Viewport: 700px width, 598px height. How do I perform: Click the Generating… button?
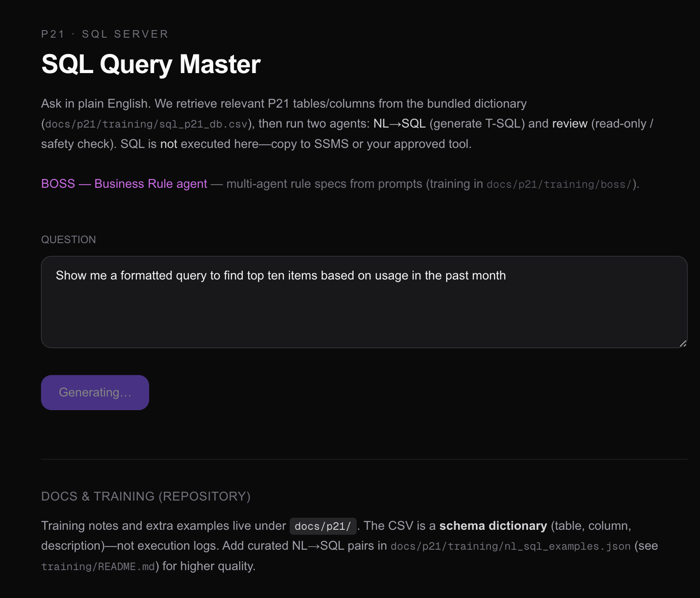pos(95,392)
